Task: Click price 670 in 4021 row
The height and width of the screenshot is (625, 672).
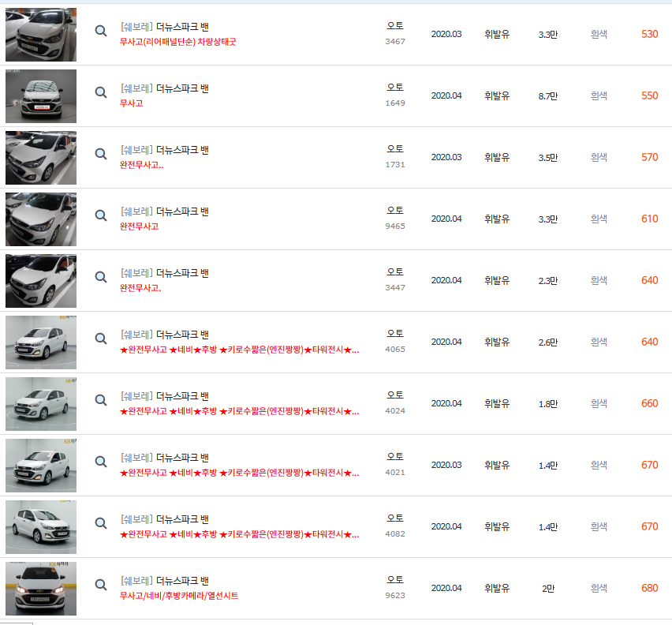Action: (x=650, y=465)
